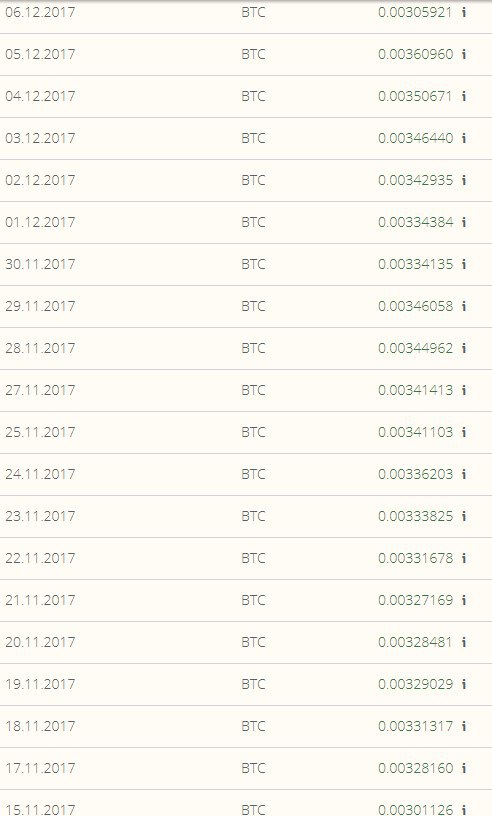The height and width of the screenshot is (816, 492).
Task: Click info icon next to 0.00333825
Action: pyautogui.click(x=464, y=516)
